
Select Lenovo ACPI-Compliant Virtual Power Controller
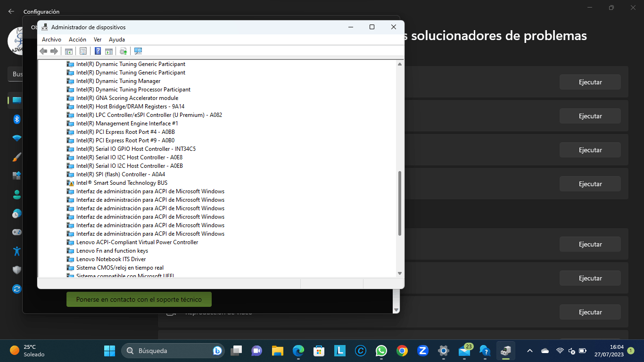coord(137,242)
